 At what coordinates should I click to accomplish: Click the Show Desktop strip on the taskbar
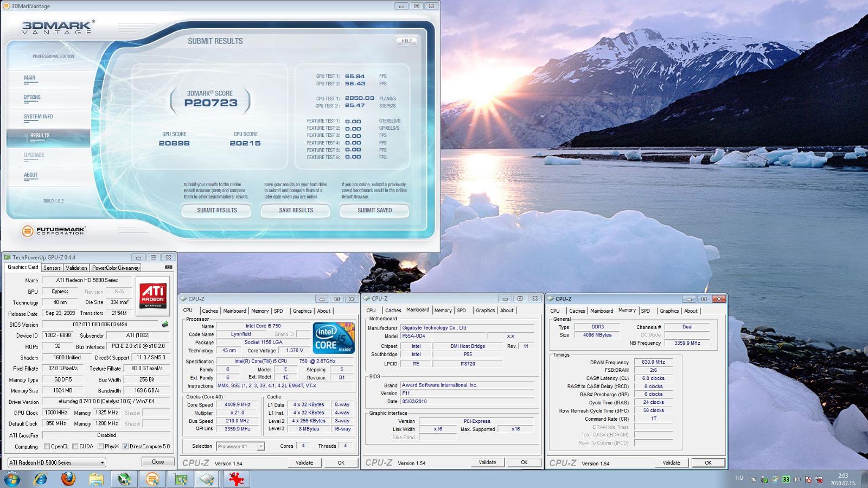click(864, 479)
